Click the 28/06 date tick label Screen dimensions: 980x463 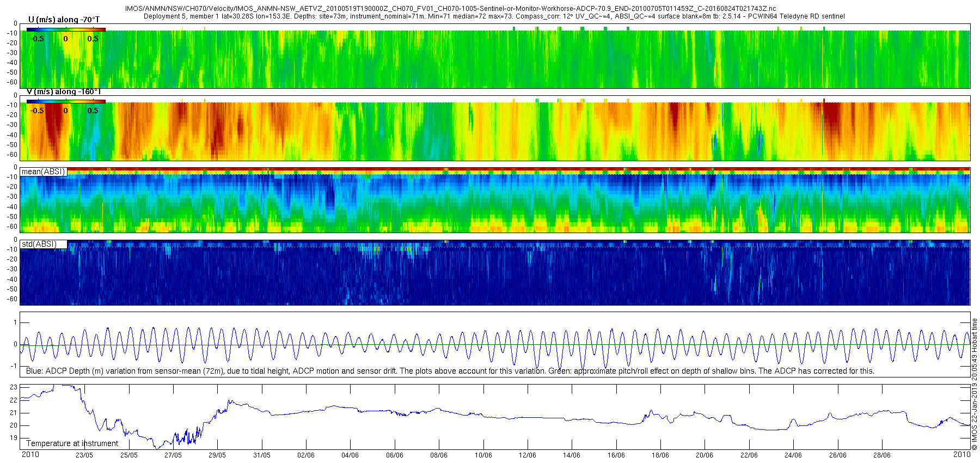coord(882,455)
